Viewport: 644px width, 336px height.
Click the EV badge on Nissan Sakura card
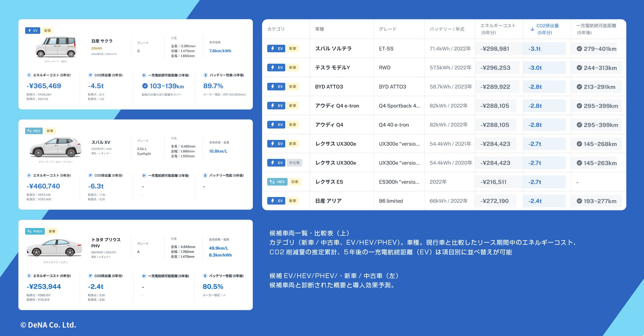click(x=32, y=31)
